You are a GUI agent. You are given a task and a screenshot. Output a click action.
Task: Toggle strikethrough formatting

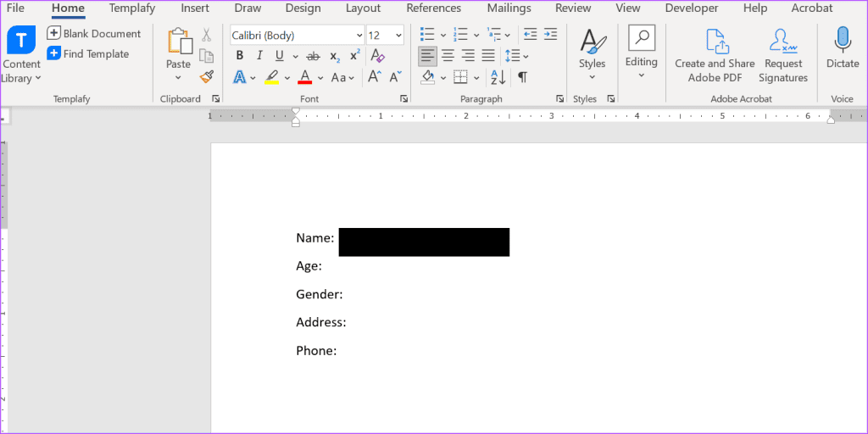(314, 56)
